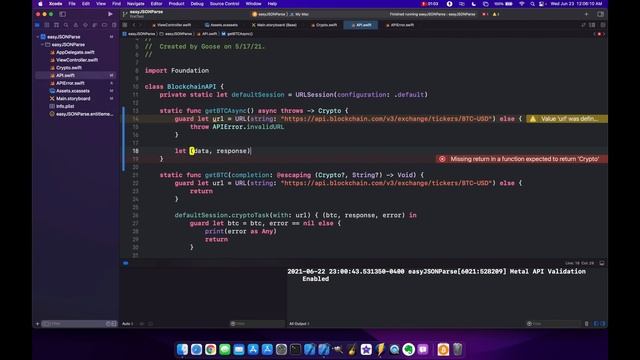Hide the variables view pane
640x360 pixels.
596,324
